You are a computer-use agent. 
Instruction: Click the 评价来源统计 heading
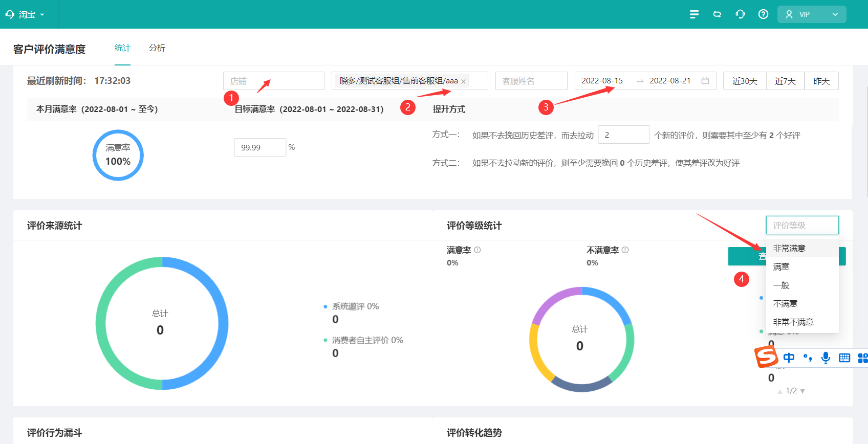(x=55, y=226)
